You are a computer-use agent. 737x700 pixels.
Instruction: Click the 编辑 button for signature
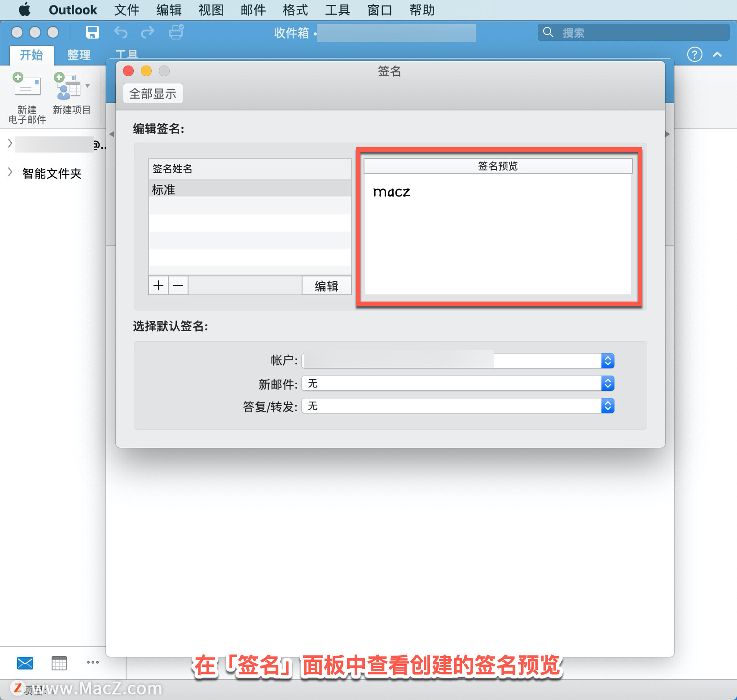[x=326, y=286]
